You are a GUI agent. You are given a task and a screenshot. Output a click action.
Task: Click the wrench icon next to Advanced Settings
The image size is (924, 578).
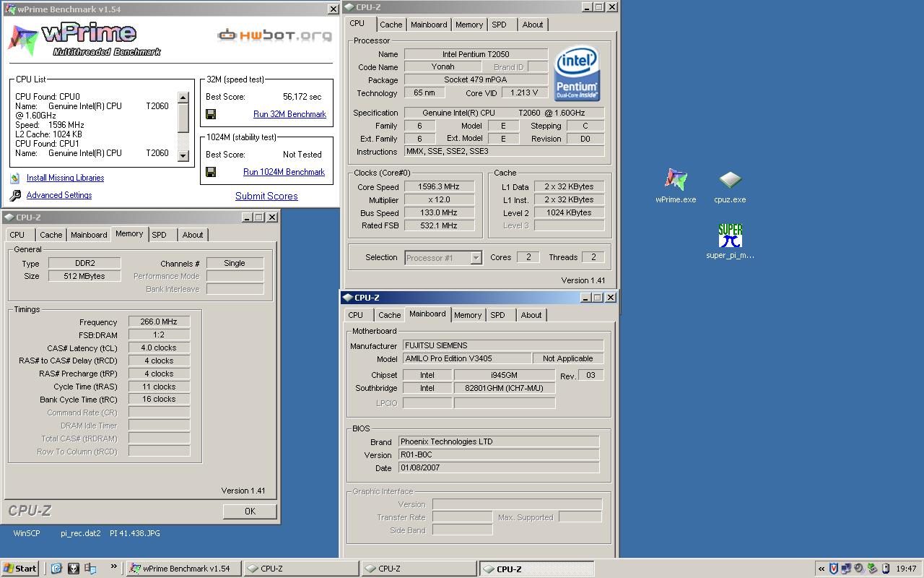click(x=15, y=195)
